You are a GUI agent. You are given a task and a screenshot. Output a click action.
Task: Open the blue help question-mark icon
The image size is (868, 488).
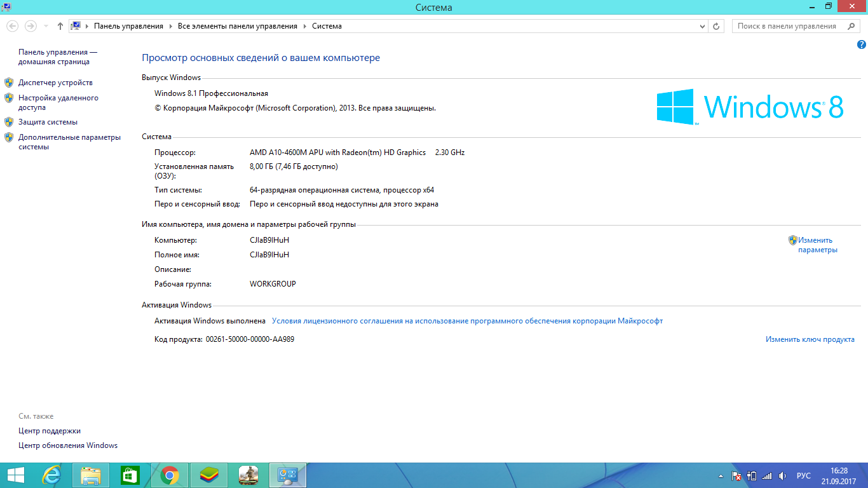pyautogui.click(x=862, y=44)
